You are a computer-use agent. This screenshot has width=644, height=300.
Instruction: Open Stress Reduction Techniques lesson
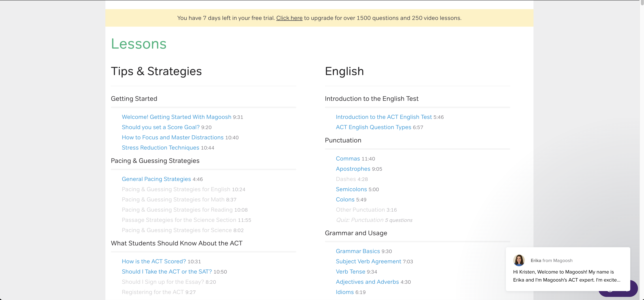(x=160, y=148)
